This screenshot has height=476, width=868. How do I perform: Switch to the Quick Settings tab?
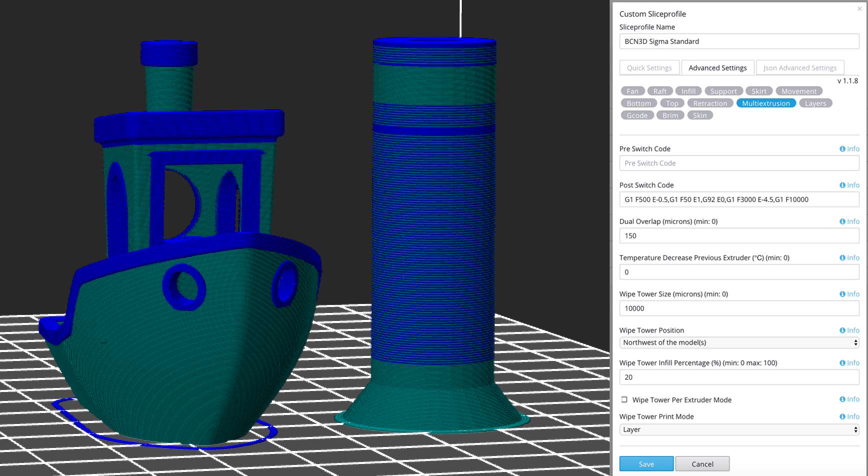point(649,67)
